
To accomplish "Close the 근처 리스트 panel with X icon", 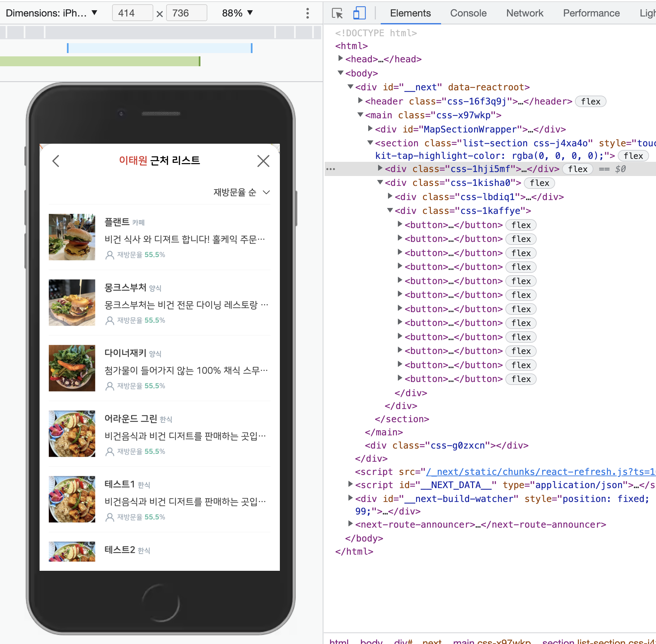I will click(263, 161).
